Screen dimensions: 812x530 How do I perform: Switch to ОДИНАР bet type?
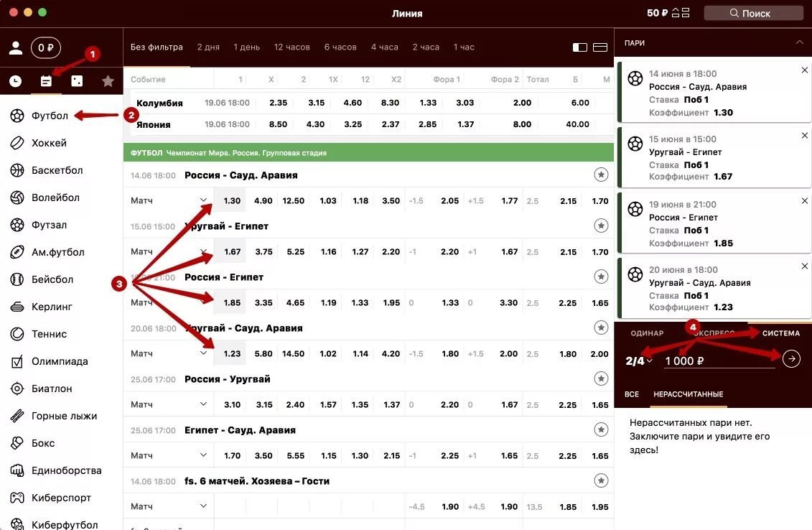(x=647, y=333)
